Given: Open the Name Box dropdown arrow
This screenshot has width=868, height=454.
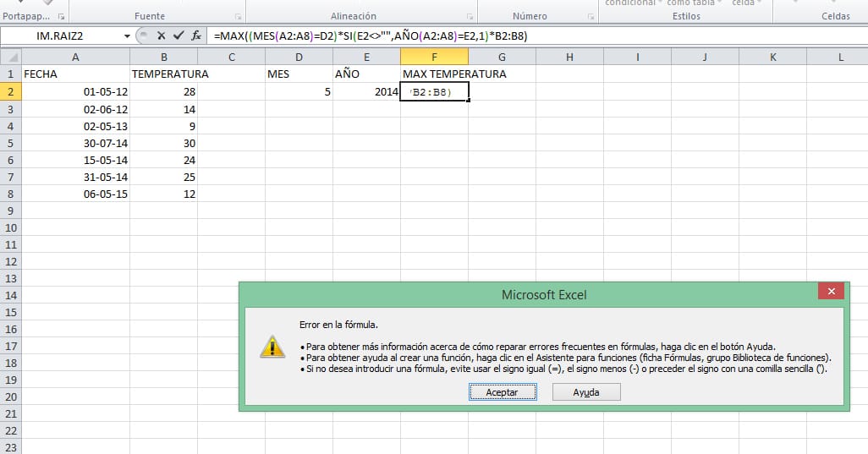Looking at the screenshot, I should [x=127, y=36].
